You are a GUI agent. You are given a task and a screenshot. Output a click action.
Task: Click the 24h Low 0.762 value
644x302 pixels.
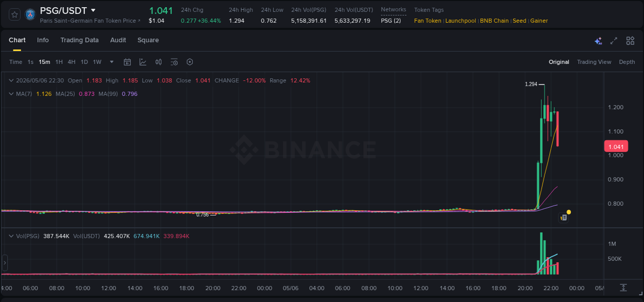pyautogui.click(x=268, y=21)
